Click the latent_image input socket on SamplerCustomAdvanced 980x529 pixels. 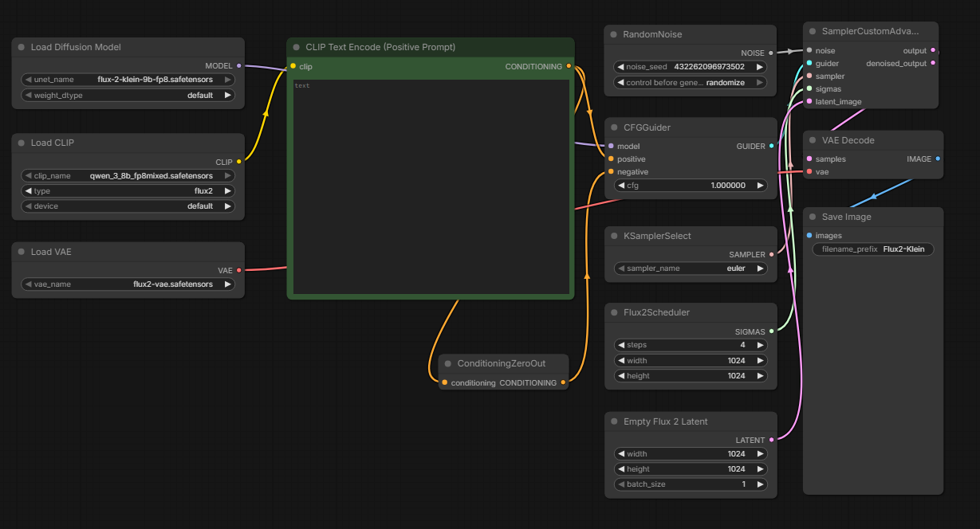(809, 101)
